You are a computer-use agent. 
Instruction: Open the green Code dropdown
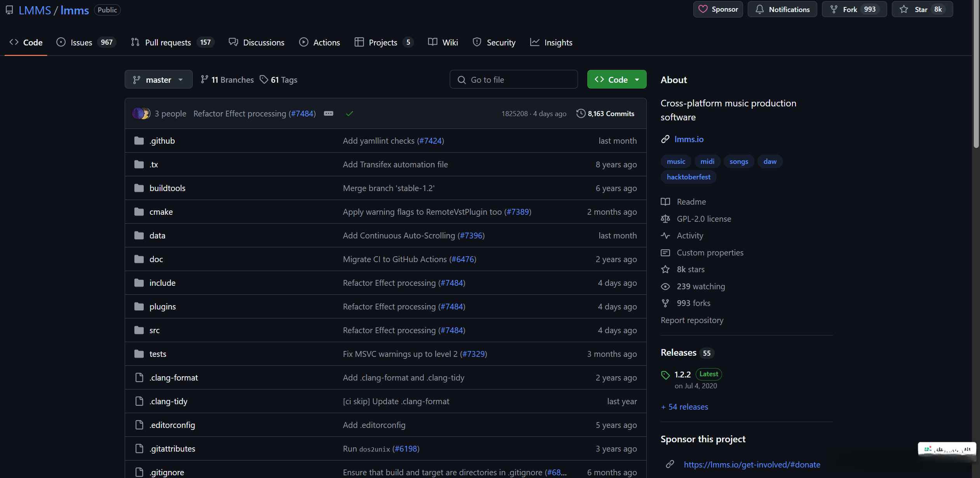pyautogui.click(x=617, y=80)
